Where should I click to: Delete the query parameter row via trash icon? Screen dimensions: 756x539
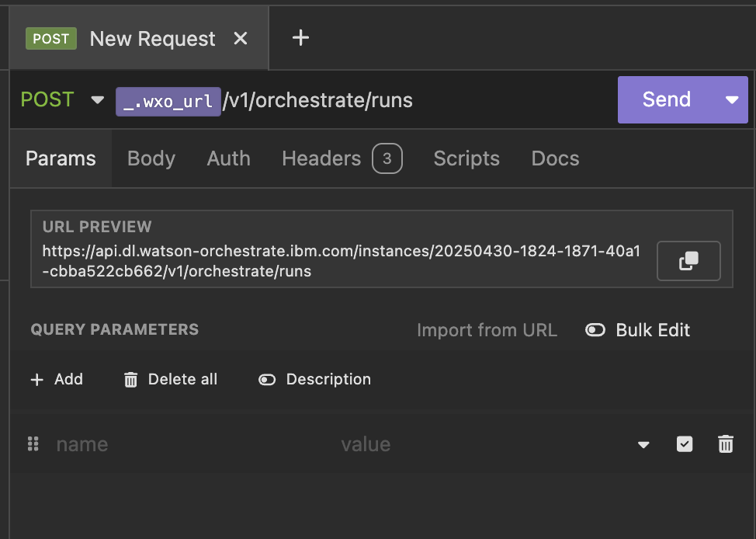tap(726, 444)
